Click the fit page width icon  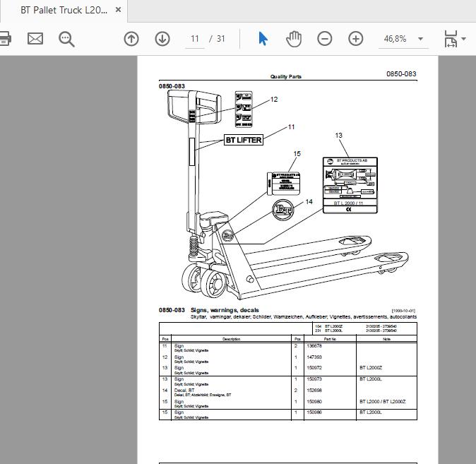point(451,39)
